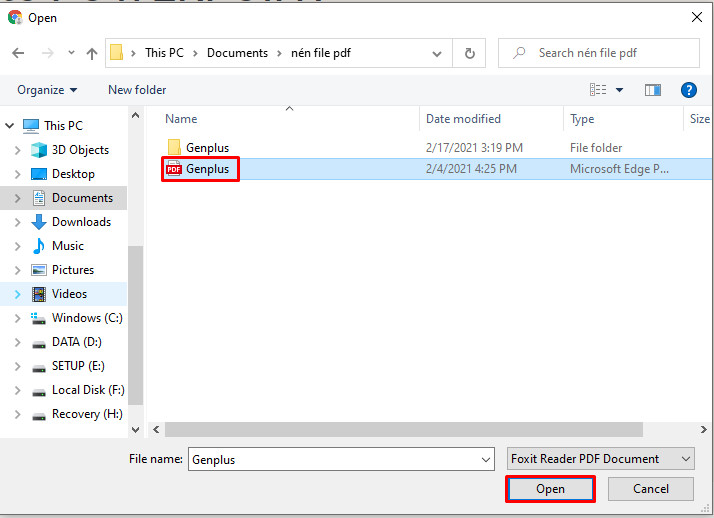
Task: Go forward using the forward arrow
Action: pos(47,53)
